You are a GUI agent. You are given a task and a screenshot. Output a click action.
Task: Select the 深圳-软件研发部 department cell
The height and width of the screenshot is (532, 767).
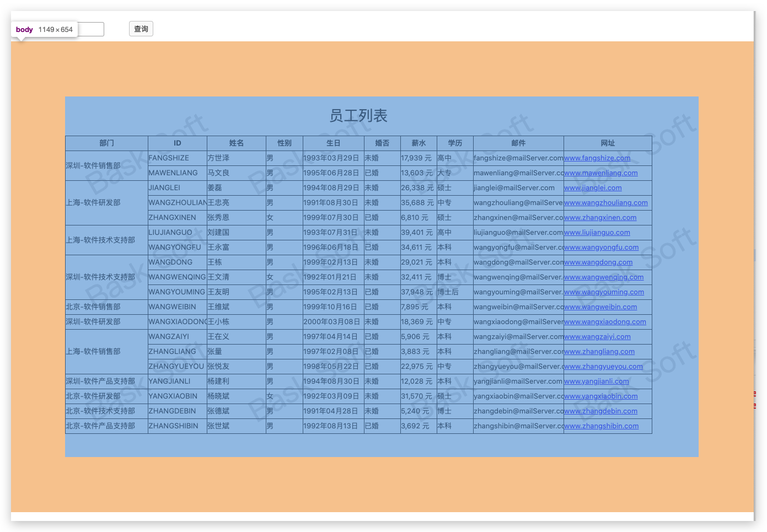(x=106, y=322)
